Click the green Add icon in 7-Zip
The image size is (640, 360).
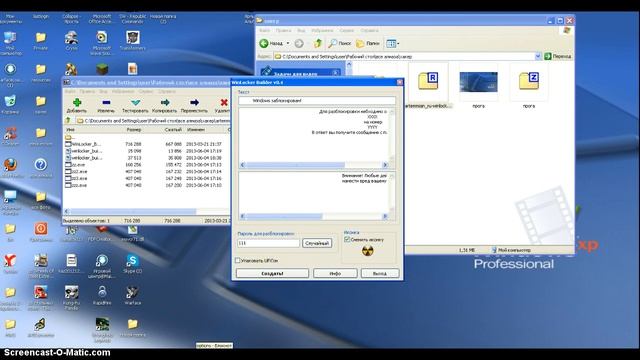[x=76, y=102]
